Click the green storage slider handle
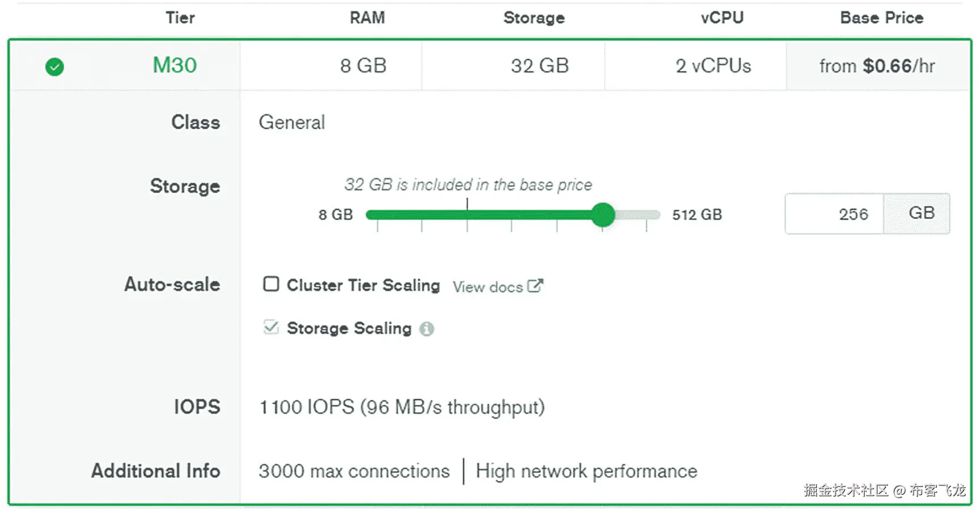This screenshot has width=980, height=512. pos(603,215)
